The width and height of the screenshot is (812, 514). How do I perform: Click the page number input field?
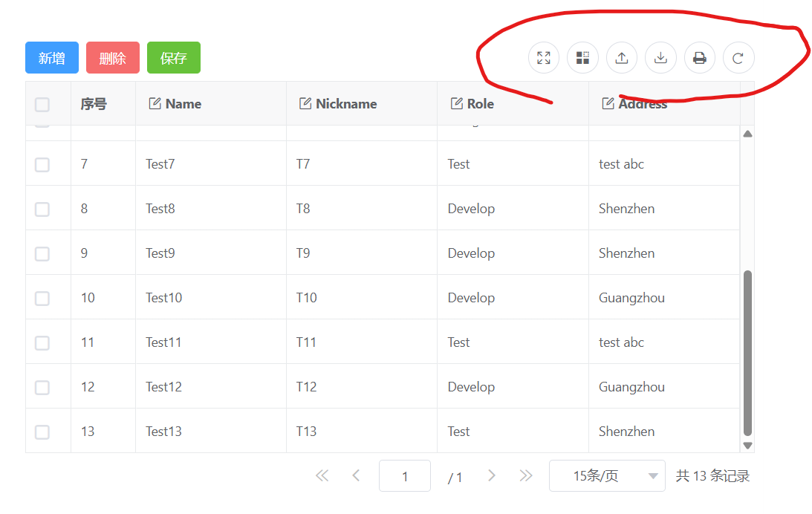(x=405, y=476)
